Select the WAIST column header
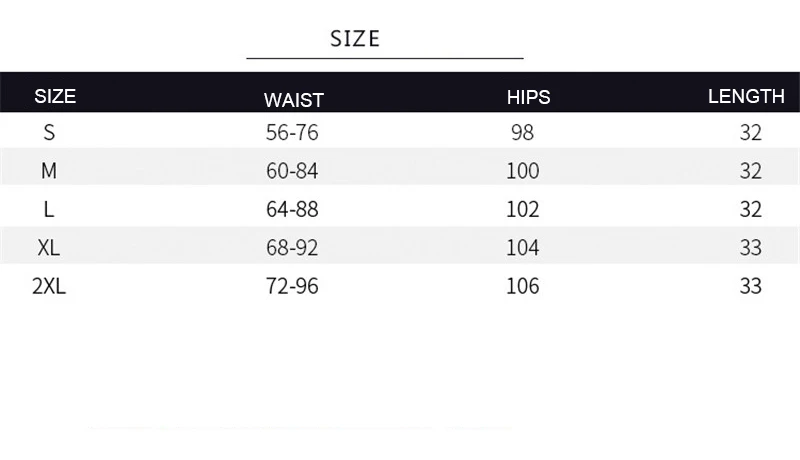Viewport: 800px width, 460px height. 294,100
